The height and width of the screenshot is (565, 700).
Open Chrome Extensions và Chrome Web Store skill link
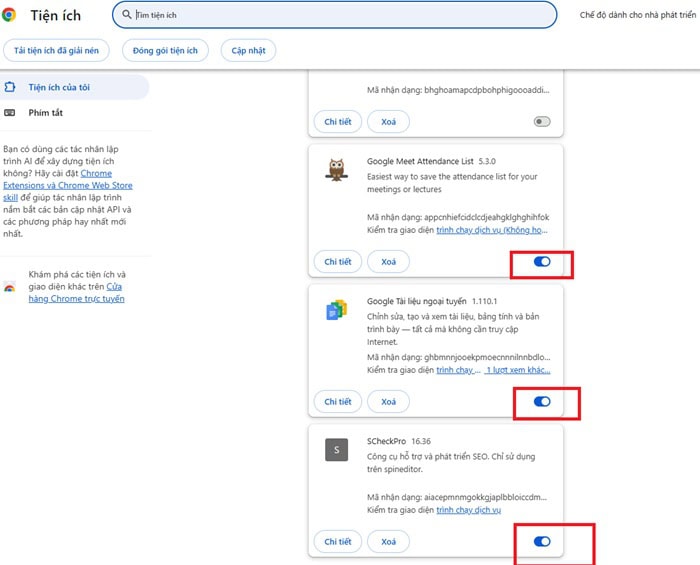(x=68, y=185)
